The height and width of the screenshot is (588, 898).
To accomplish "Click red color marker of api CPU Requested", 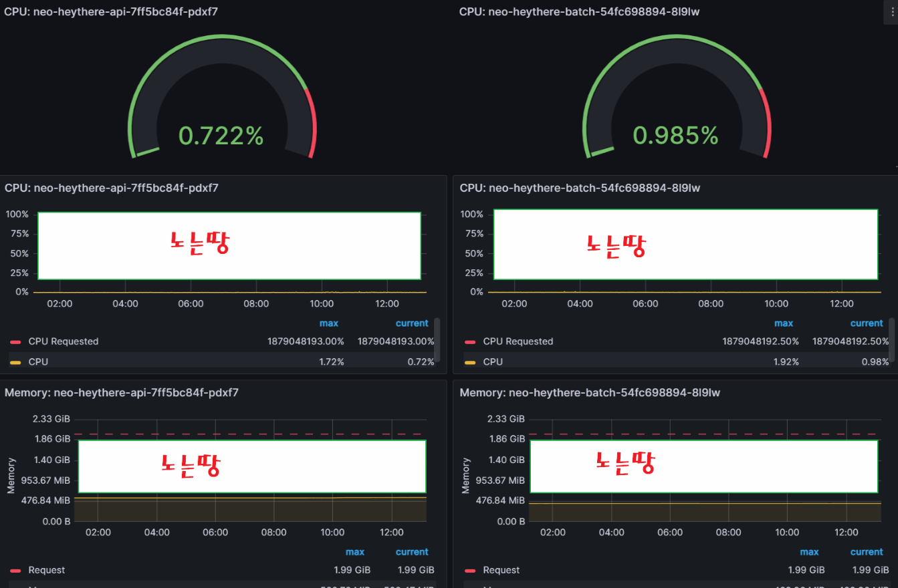I will click(x=16, y=341).
